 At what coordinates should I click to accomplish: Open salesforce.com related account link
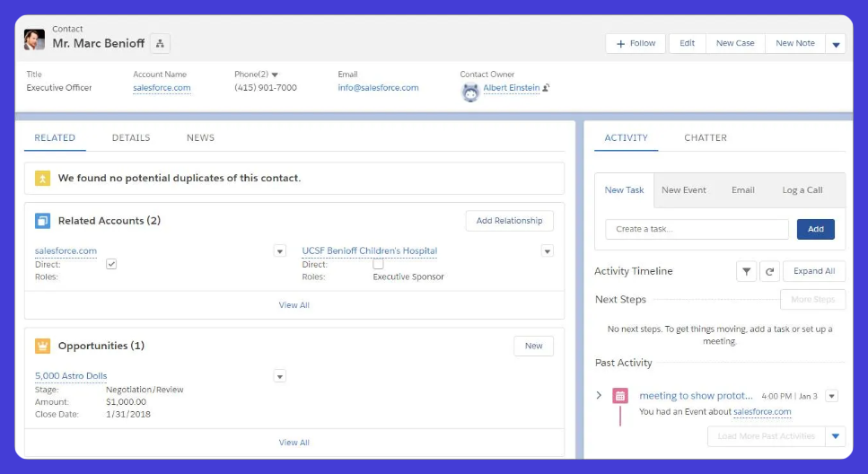click(66, 250)
